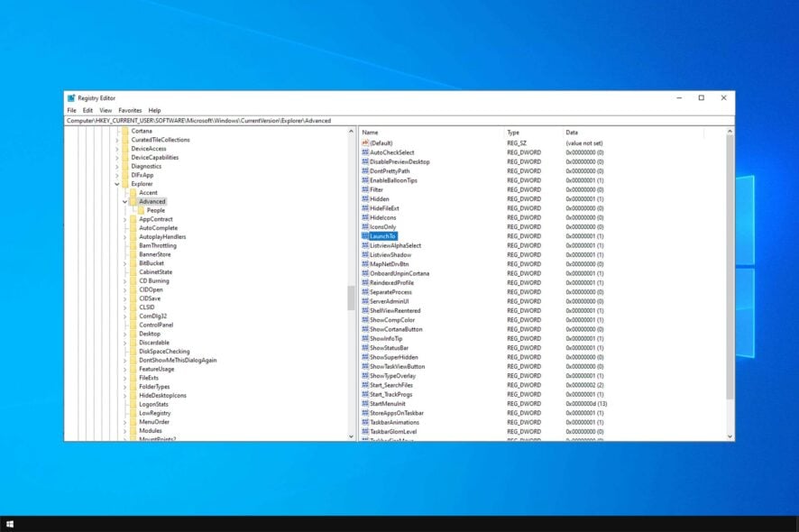799x532 pixels.
Task: Select the CabinetState folder icon
Action: pos(133,272)
